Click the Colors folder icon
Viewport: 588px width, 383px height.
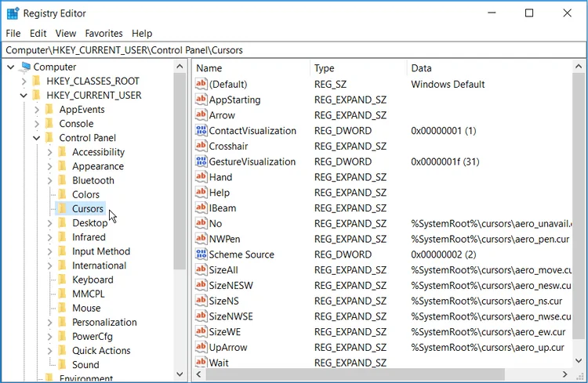(62, 194)
